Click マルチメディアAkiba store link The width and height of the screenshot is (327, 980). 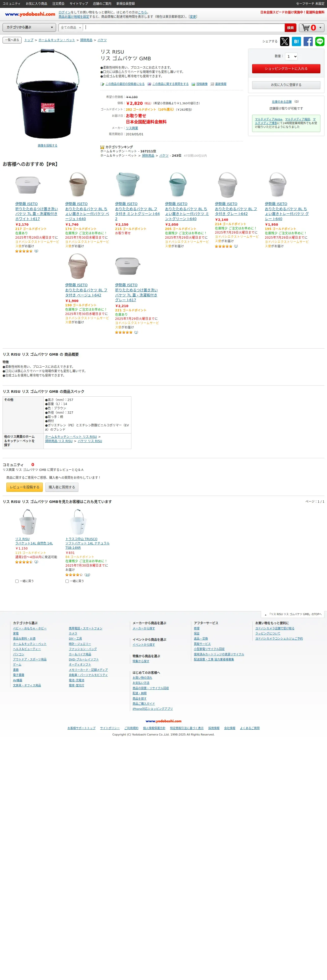(268, 119)
